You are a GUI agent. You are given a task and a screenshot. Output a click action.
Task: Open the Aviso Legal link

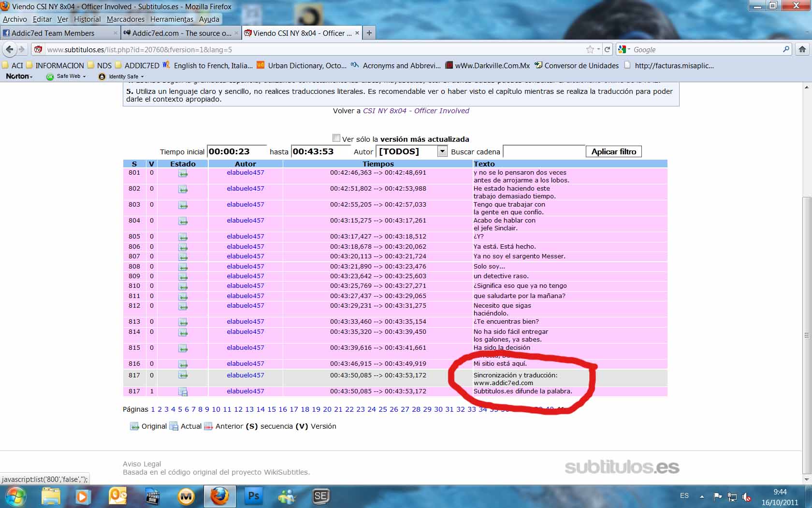(x=142, y=464)
